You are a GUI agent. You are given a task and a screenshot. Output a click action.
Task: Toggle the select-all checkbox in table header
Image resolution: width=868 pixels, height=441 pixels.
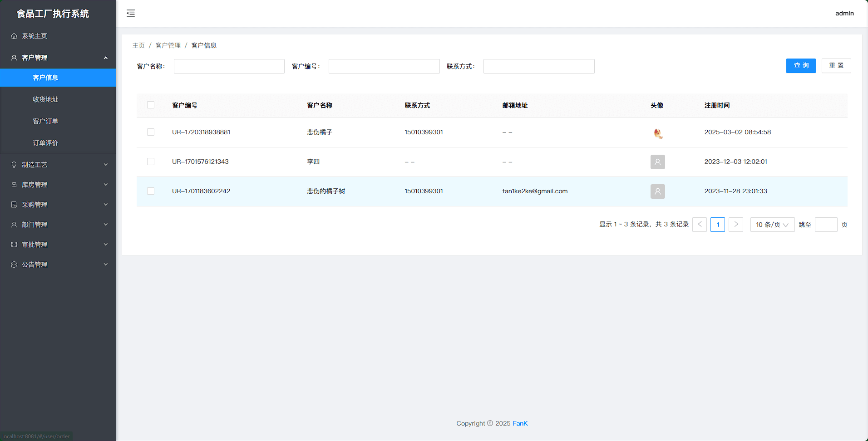(x=151, y=105)
